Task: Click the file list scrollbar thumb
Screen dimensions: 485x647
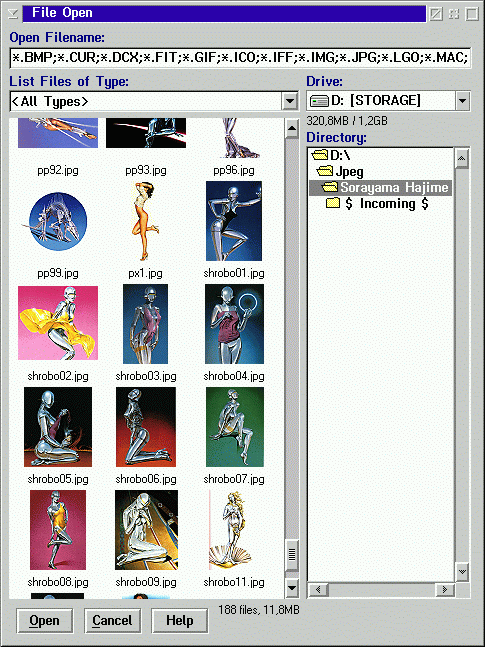Action: [292, 555]
